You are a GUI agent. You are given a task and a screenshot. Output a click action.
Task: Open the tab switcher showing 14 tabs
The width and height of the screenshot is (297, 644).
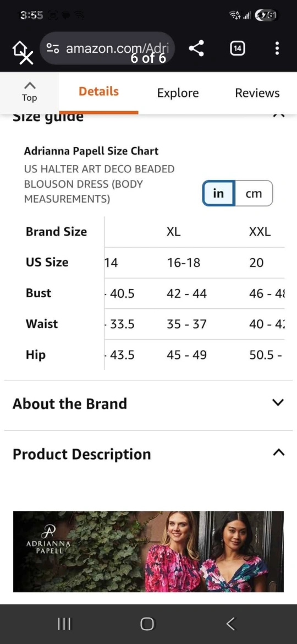pos(237,48)
